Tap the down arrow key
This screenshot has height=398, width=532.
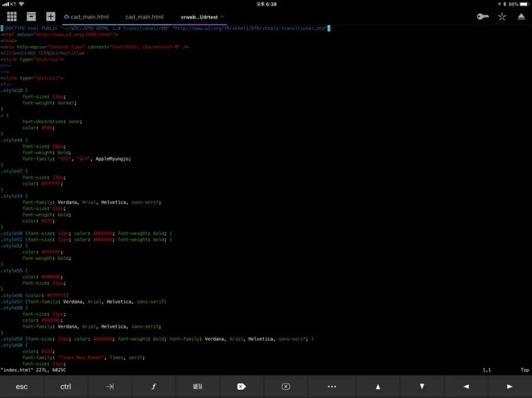(422, 386)
